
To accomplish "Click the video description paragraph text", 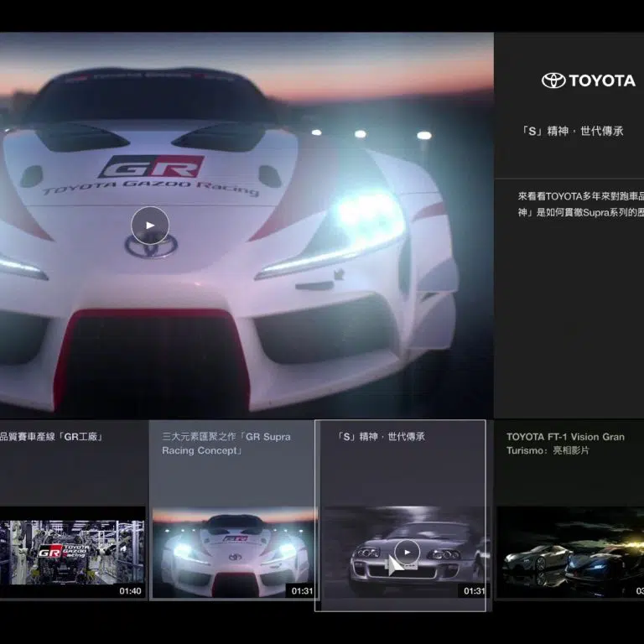I will coord(579,204).
